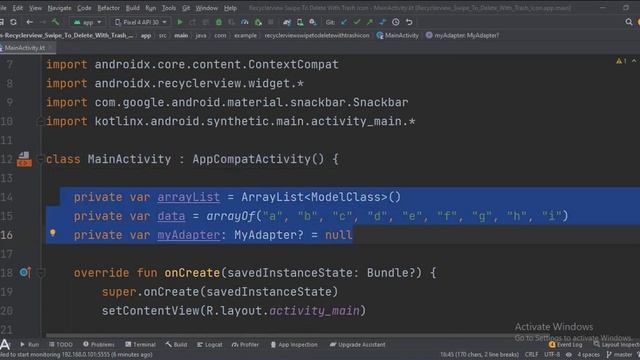Viewport: 640px width, 360px height.
Task: Open the Code menu
Action: tap(84, 8)
